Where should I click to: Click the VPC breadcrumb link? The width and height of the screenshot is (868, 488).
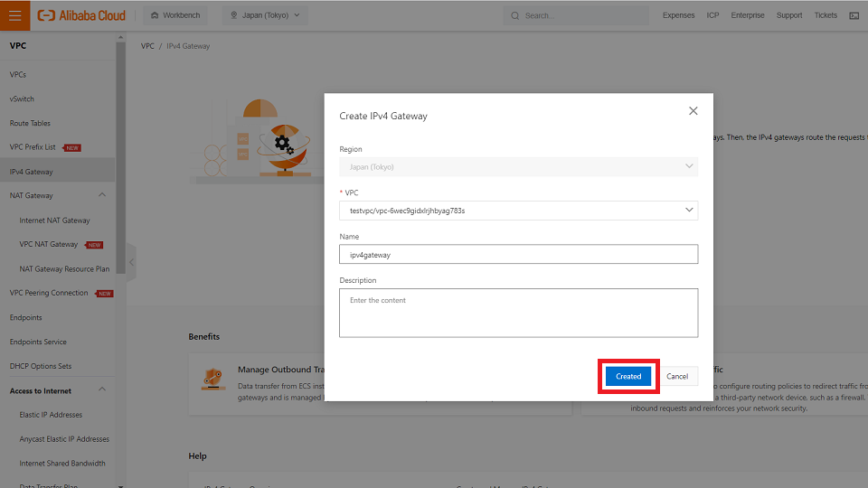[146, 46]
